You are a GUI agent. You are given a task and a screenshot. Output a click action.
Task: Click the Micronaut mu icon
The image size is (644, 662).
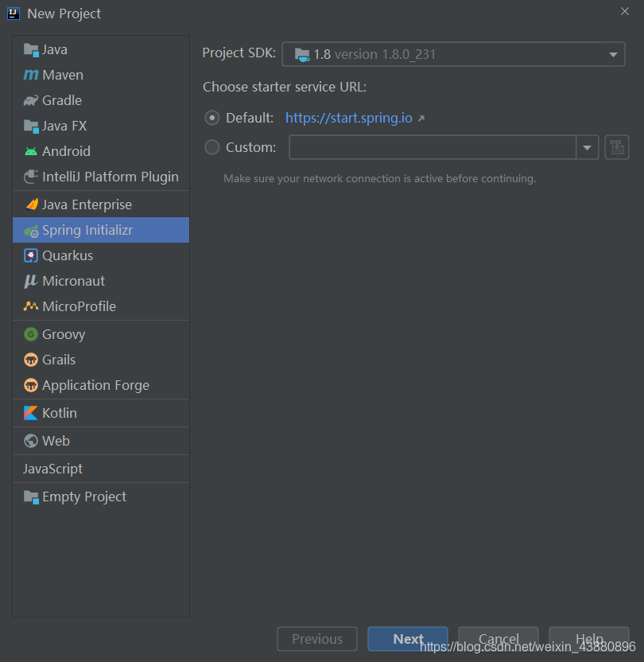(31, 281)
